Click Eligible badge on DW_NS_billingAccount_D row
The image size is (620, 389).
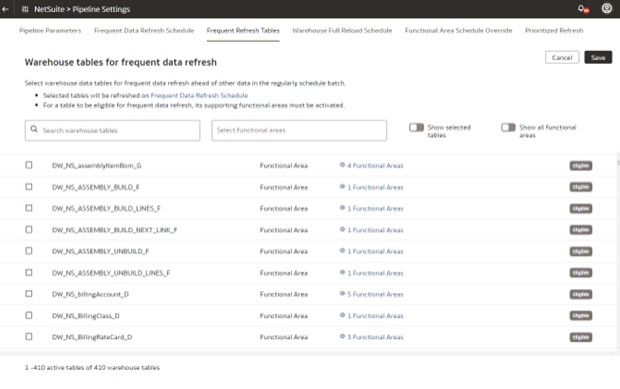pyautogui.click(x=581, y=295)
